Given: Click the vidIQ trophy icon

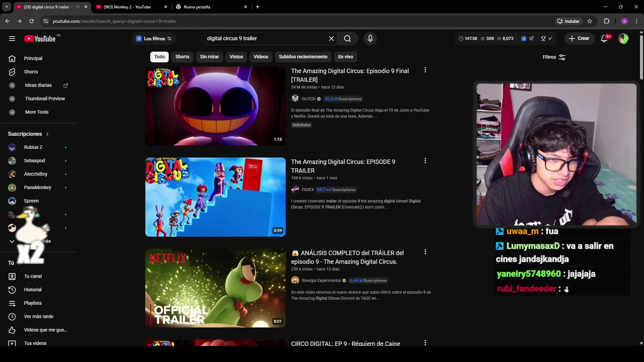Looking at the screenshot, I should 543,39.
